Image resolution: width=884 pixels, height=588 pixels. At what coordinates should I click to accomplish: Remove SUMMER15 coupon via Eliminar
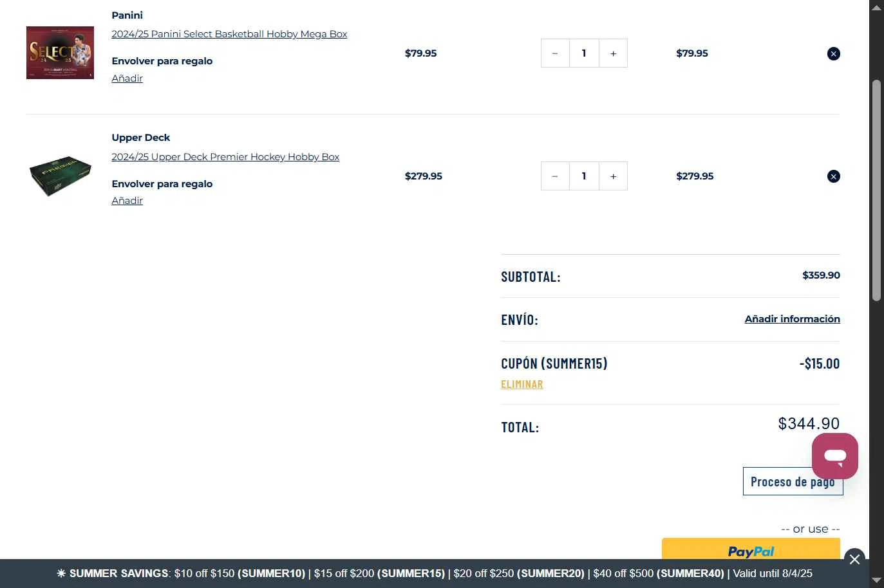522,384
